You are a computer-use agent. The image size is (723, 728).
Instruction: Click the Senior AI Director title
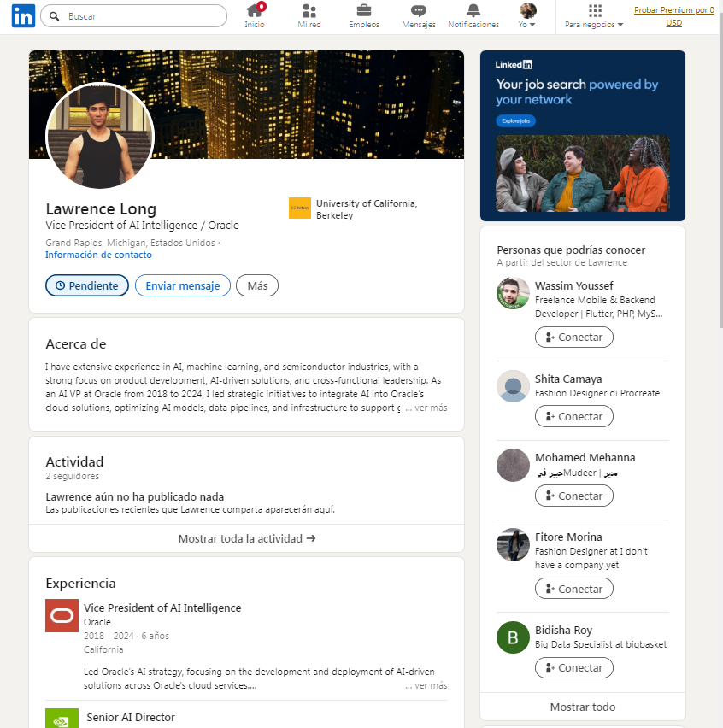point(131,718)
